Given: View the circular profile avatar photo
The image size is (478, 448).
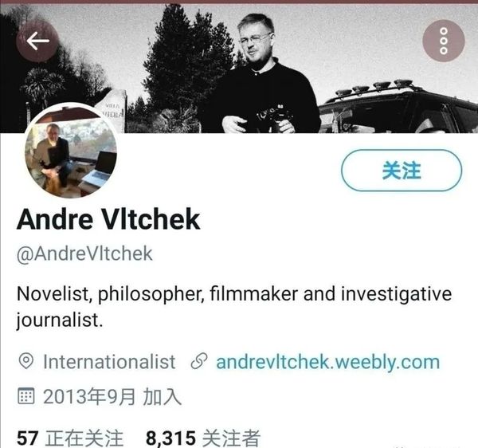Looking at the screenshot, I should (x=71, y=151).
